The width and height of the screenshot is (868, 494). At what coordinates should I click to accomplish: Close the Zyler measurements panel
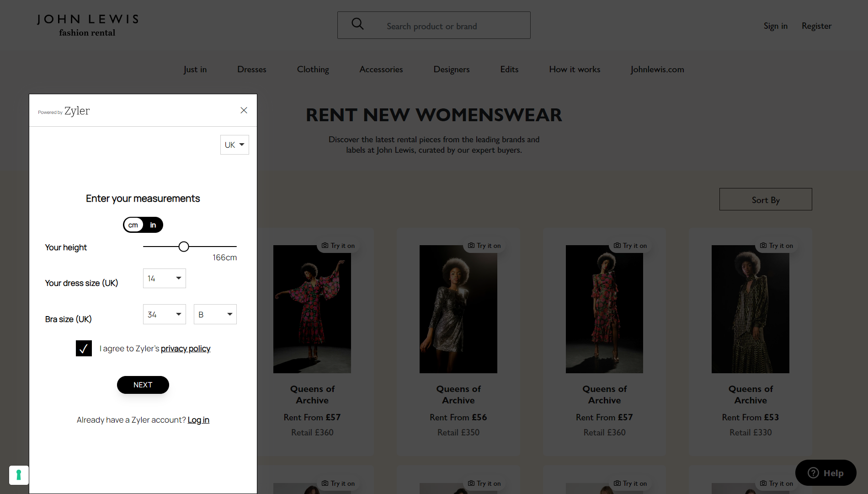[x=244, y=110]
